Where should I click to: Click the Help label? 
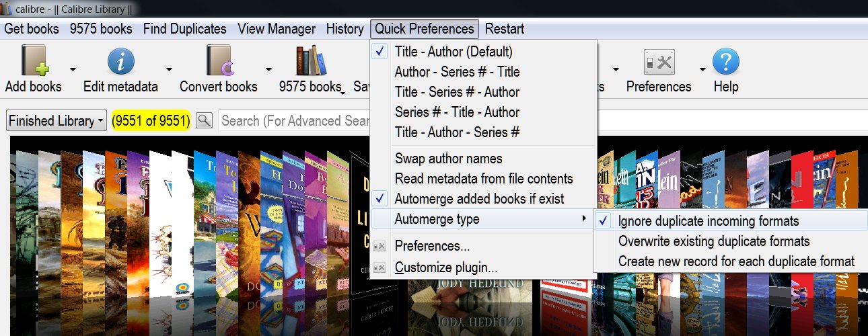[726, 87]
